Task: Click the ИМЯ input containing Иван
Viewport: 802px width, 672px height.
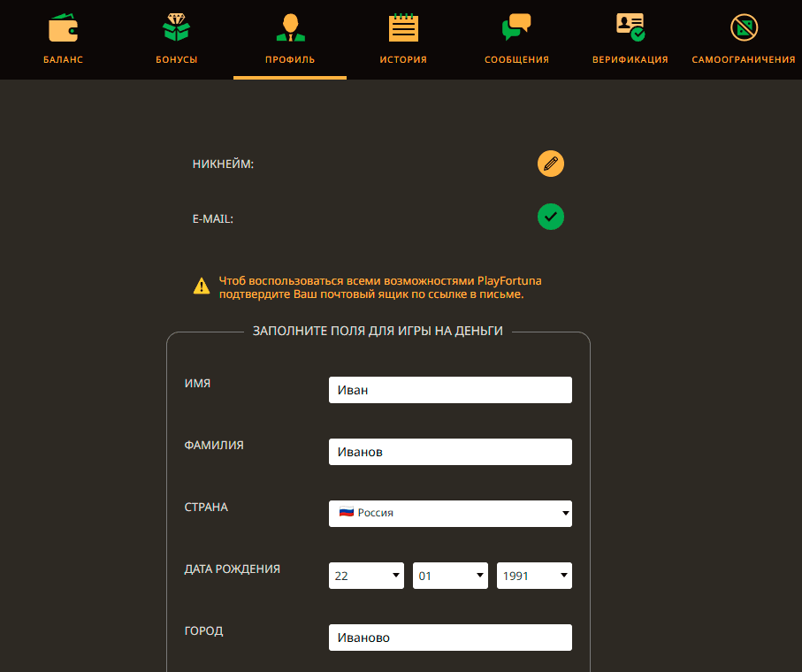Action: [450, 389]
